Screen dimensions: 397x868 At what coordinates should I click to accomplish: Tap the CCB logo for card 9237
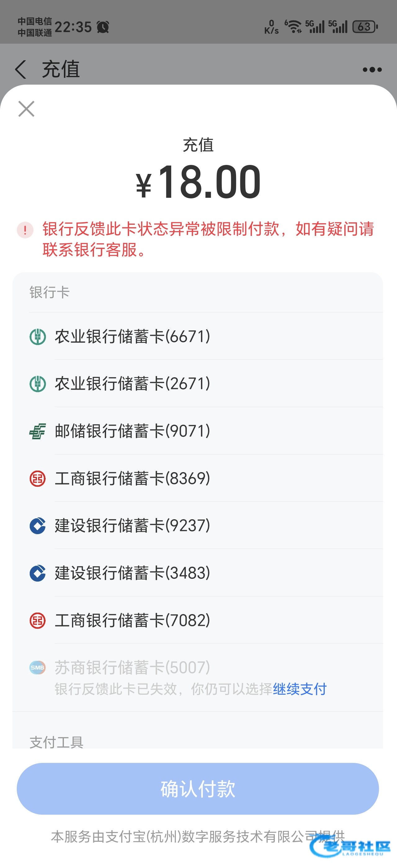coord(38,526)
